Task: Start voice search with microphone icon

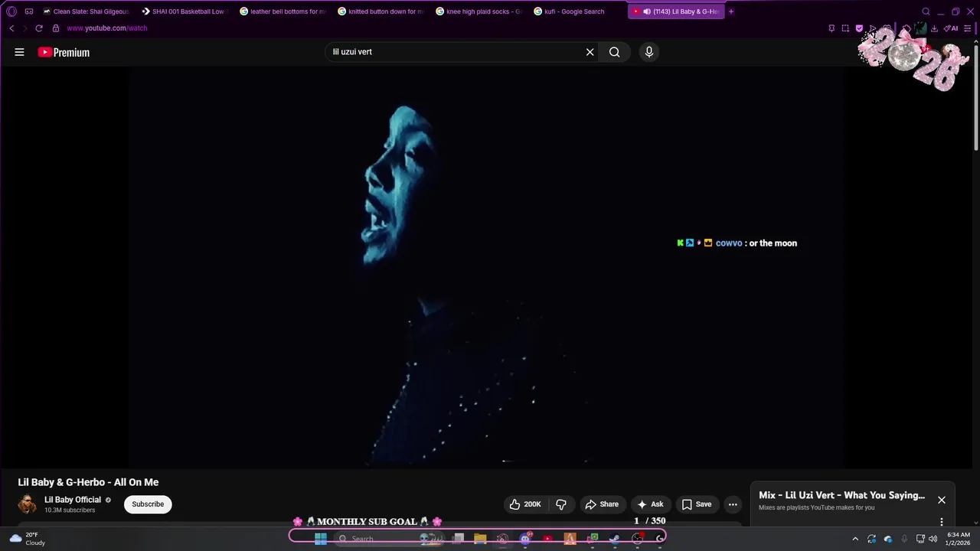Action: click(x=648, y=52)
